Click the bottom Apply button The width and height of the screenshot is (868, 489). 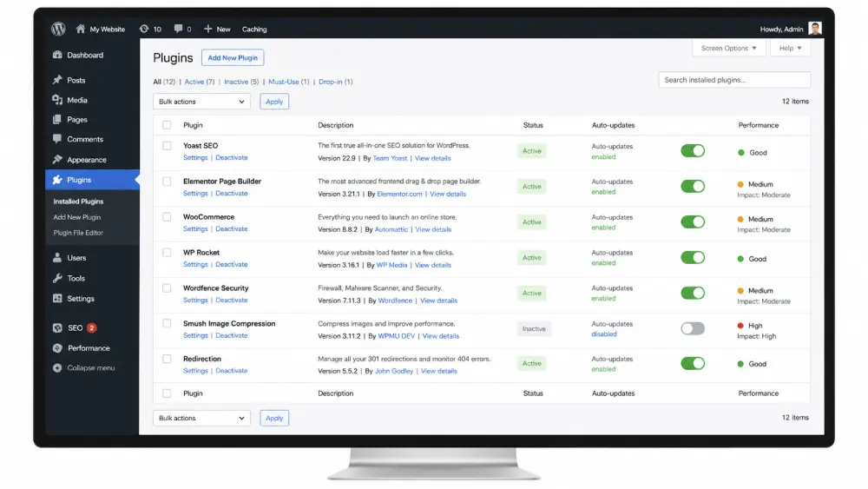(x=274, y=418)
